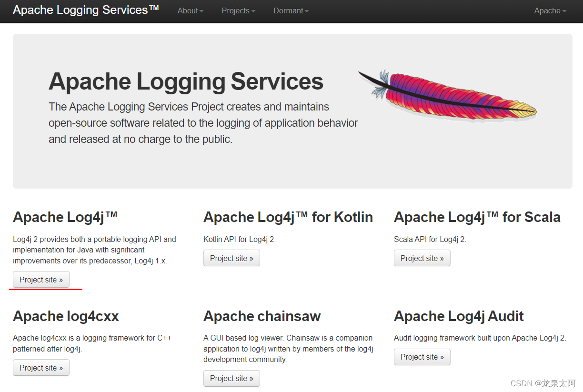Click the 'Apache Log4j™ for Scala' heading
Image resolution: width=583 pixels, height=392 pixels.
[x=477, y=217]
